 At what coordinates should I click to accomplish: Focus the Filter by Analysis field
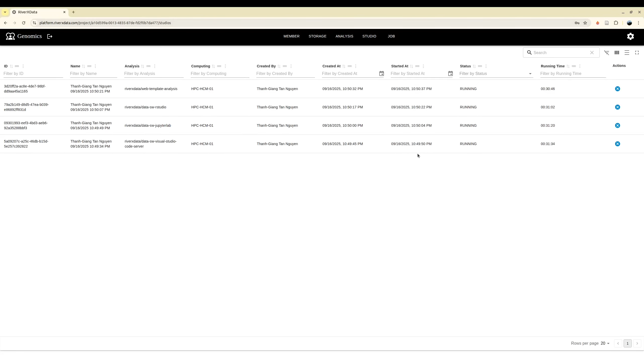tap(153, 74)
